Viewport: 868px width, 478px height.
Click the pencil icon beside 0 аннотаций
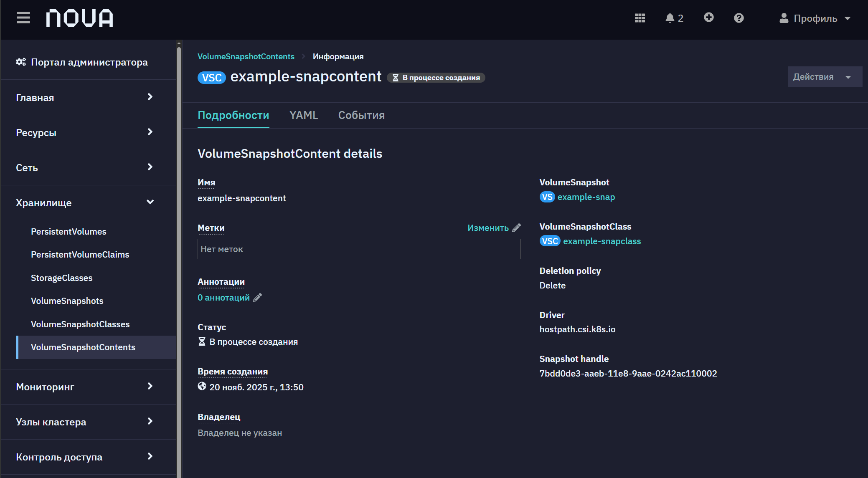(x=258, y=297)
